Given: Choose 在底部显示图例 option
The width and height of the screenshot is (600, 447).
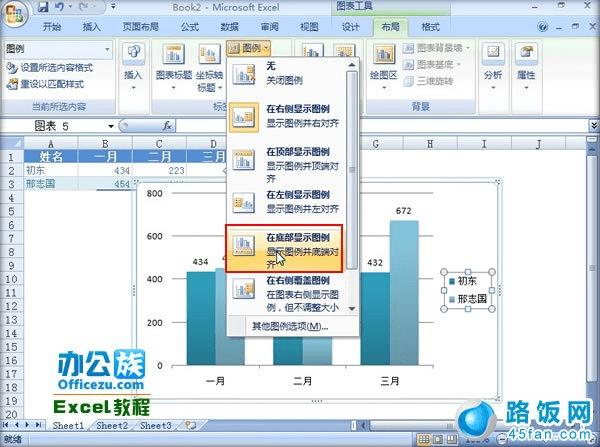Looking at the screenshot, I should click(284, 248).
